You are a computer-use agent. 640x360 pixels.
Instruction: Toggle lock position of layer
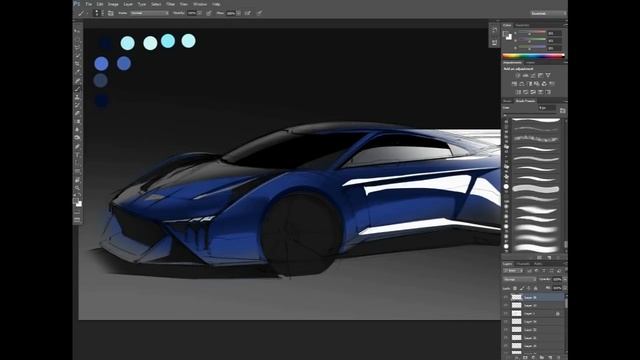click(x=529, y=288)
